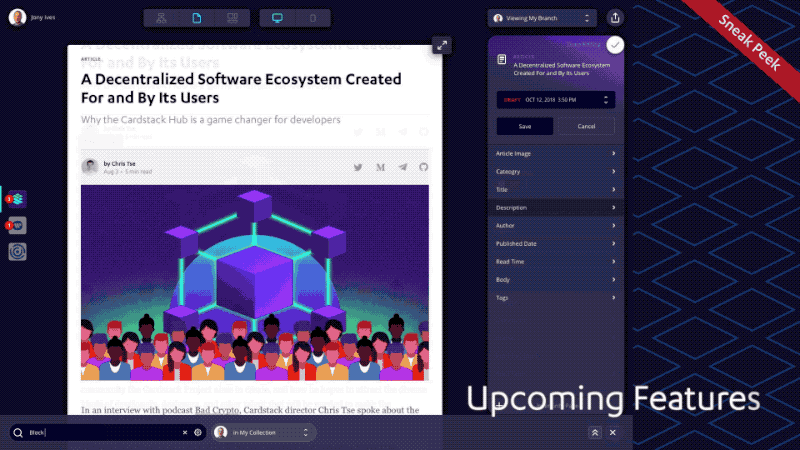Click the author's Telegram icon
Image resolution: width=800 pixels, height=450 pixels.
pos(403,167)
